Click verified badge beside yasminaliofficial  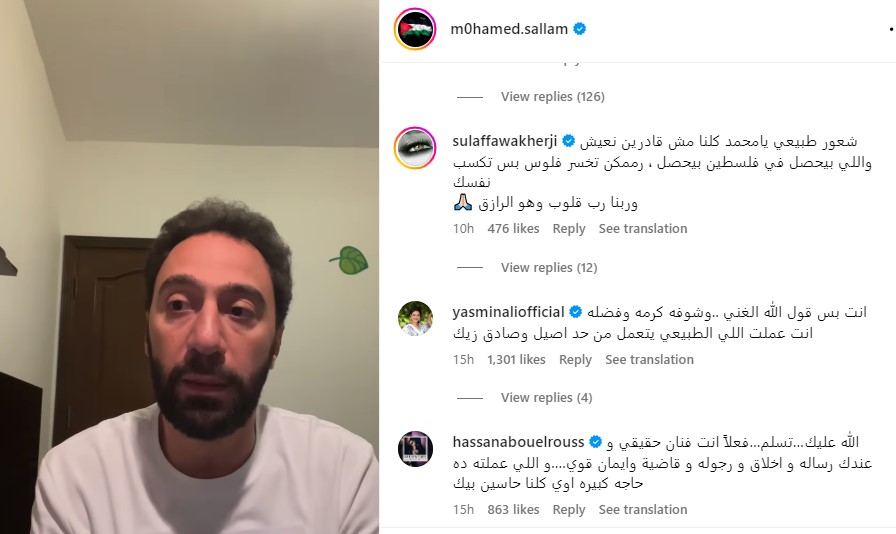(576, 312)
